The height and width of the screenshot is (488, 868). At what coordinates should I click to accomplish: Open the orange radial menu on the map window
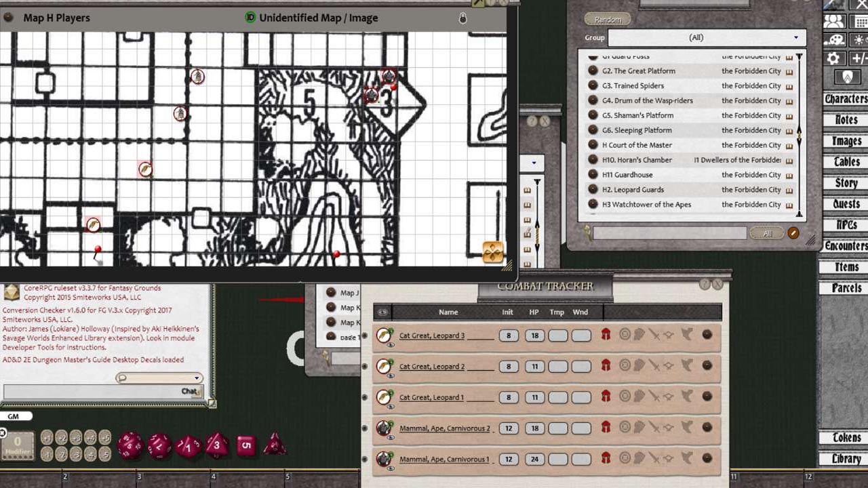493,253
